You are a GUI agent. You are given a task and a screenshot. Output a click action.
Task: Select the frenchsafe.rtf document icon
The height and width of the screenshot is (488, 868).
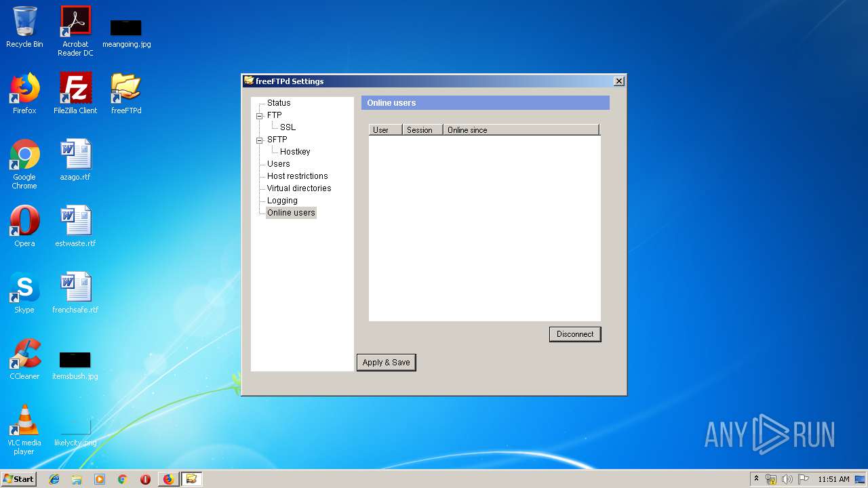pyautogui.click(x=75, y=293)
